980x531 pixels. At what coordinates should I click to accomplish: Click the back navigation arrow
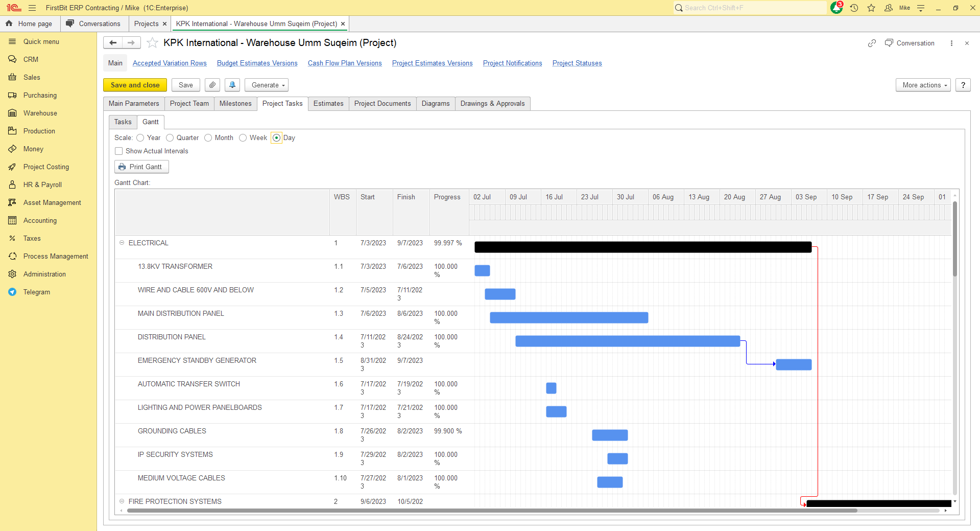[x=113, y=43]
